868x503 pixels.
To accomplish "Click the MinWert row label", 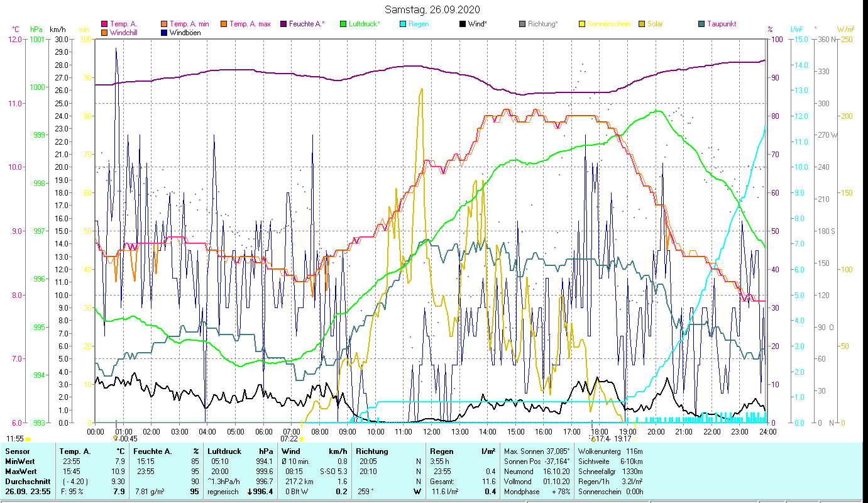I will pyautogui.click(x=21, y=462).
